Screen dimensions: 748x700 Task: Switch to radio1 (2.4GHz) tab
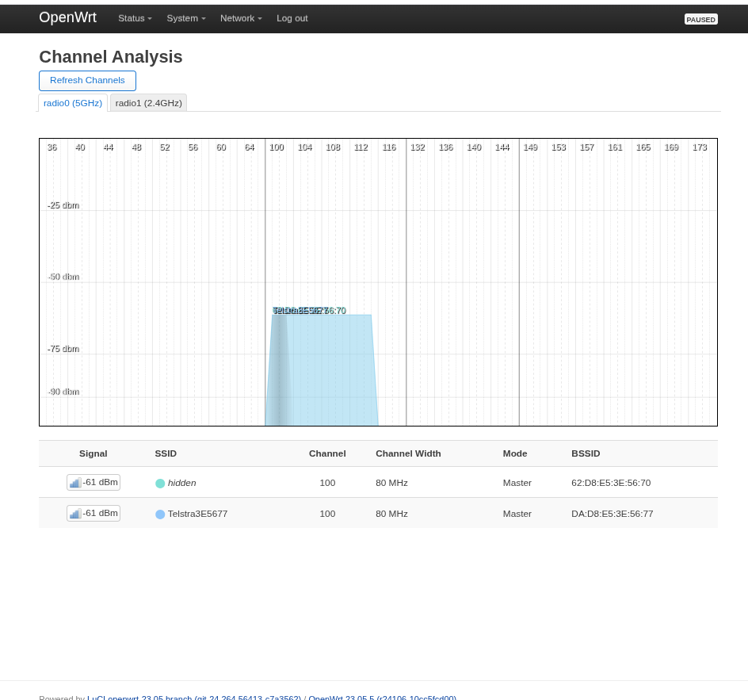click(148, 103)
